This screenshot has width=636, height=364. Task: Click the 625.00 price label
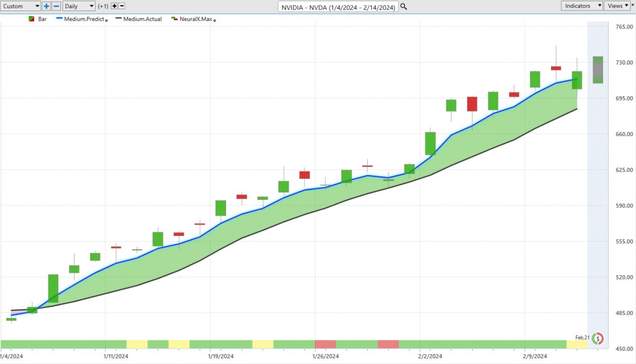tap(624, 170)
